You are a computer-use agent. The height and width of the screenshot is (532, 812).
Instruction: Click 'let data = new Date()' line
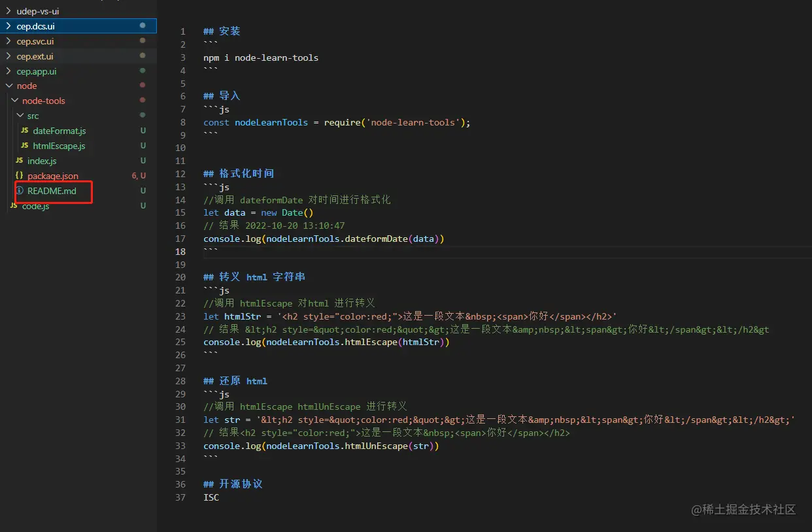pos(258,212)
